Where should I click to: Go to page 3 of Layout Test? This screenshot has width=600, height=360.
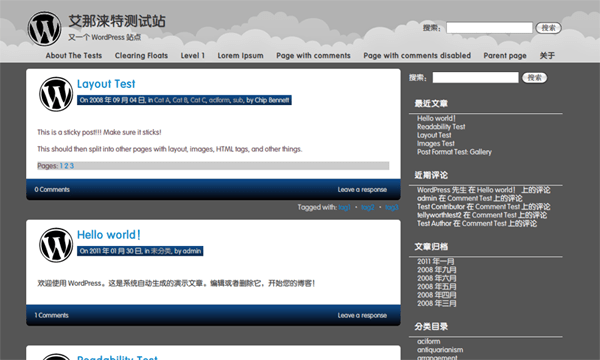pyautogui.click(x=72, y=166)
